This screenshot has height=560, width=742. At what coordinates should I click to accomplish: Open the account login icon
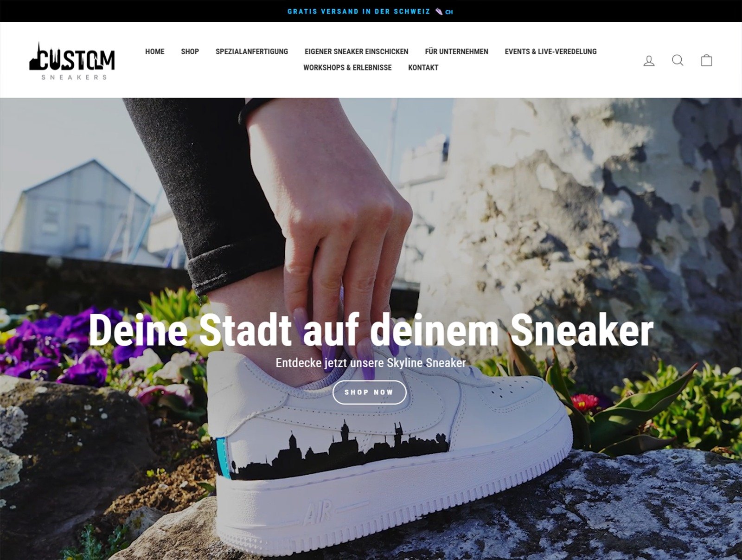[649, 60]
